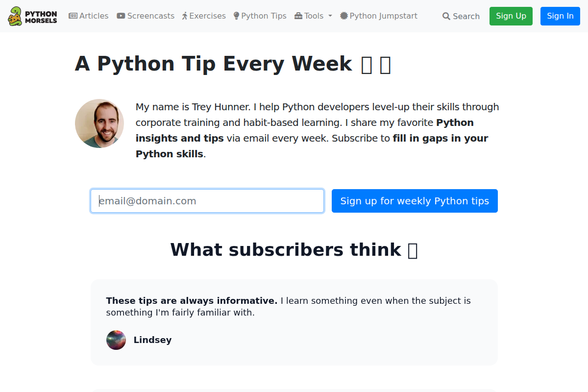Click Lindsey's avatar in the testimonial
Viewport: 588px width, 392px height.
(116, 340)
